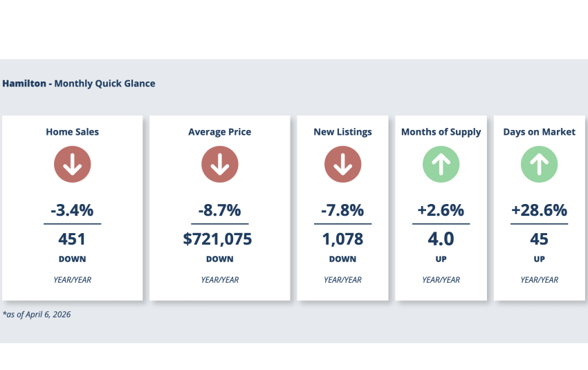The image size is (588, 370).
Task: Click the New Listings card heading
Action: pos(342,131)
